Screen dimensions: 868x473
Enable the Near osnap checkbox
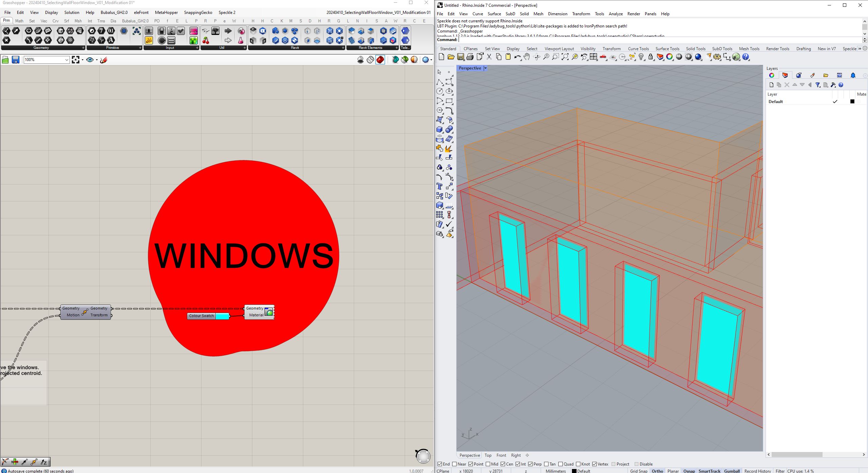pos(454,464)
